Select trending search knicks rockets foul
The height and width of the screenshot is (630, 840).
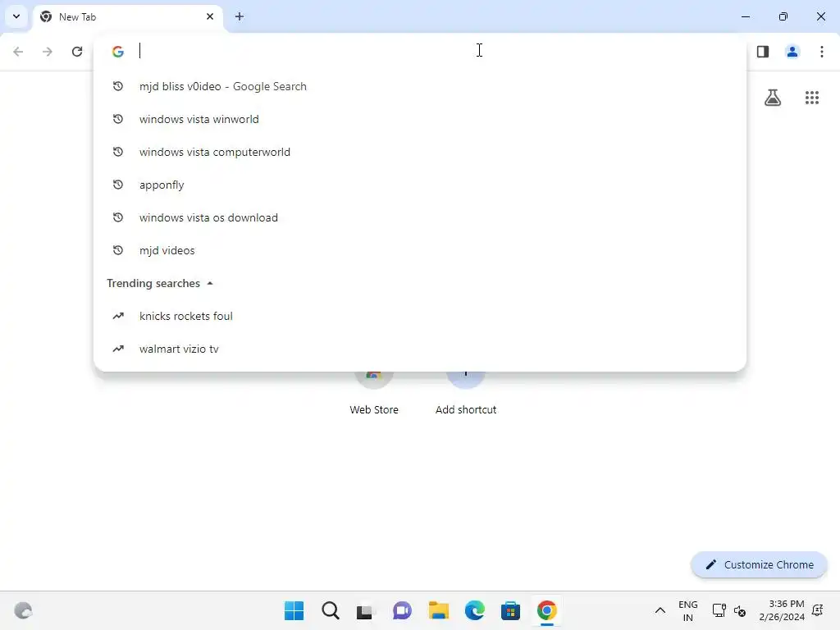click(420, 316)
